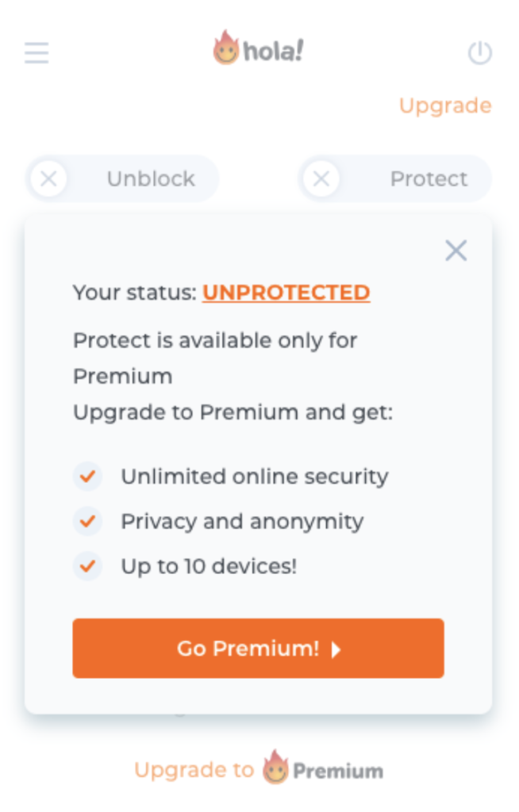Select the Privacy and anonymity text

click(x=242, y=522)
